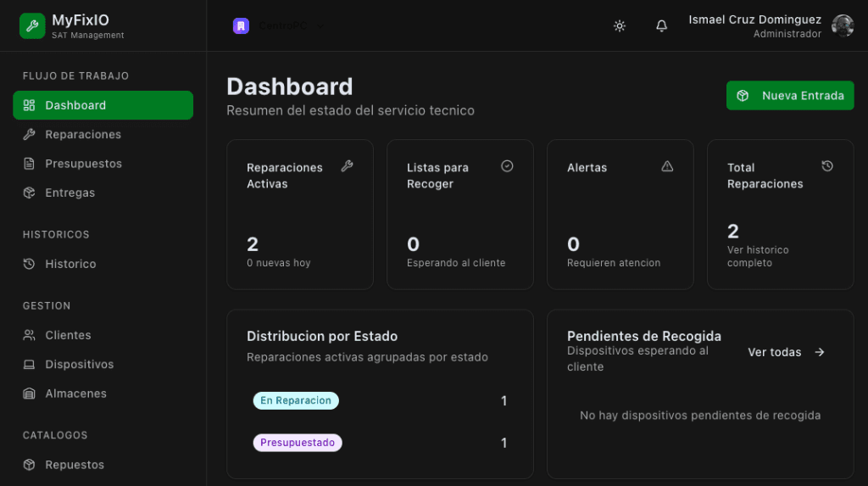Screen dimensions: 868x486
Task: Go to Reparaciones in the sidebar
Action: point(103,135)
